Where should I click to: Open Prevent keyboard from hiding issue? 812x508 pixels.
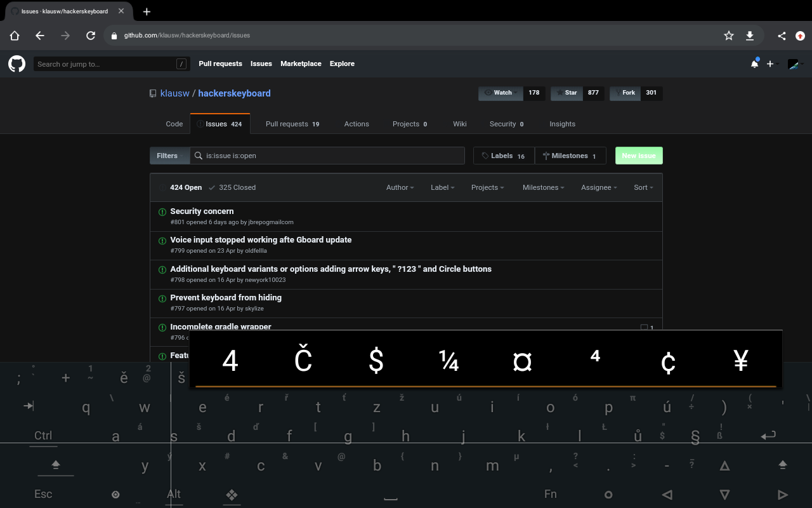[x=226, y=297]
